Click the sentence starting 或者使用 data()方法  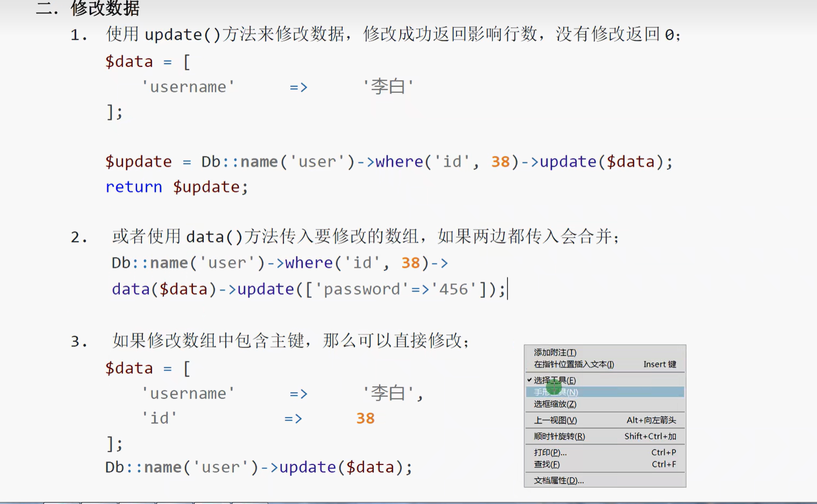pos(365,236)
